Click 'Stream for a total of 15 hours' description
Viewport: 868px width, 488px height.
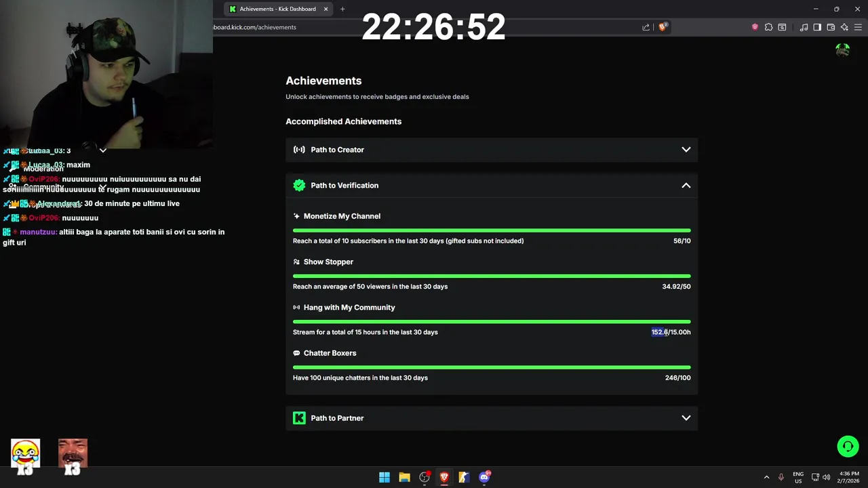click(x=366, y=332)
